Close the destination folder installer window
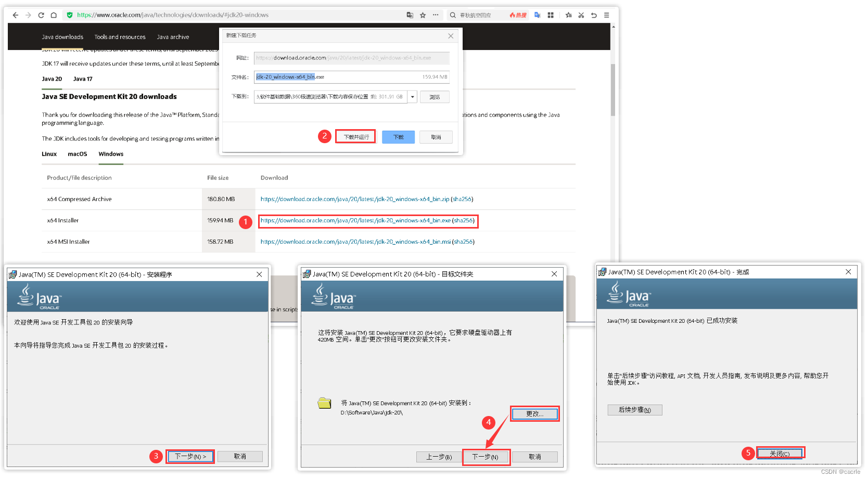 (554, 274)
